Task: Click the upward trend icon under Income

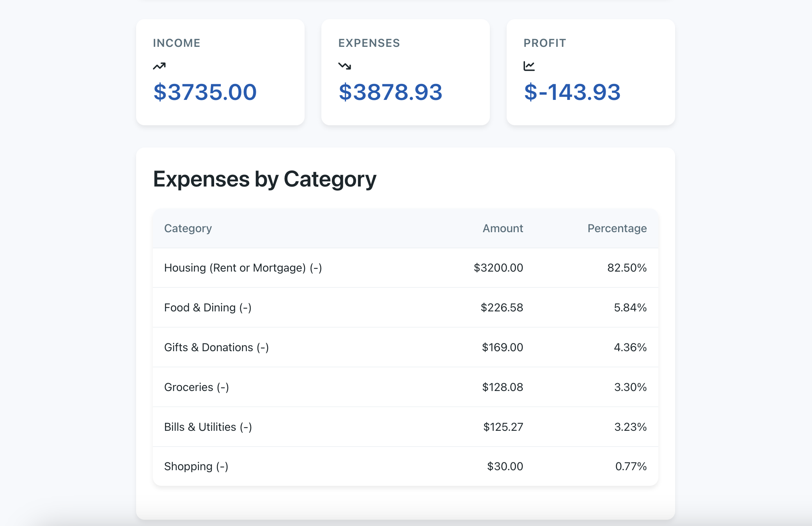Action: pos(159,66)
